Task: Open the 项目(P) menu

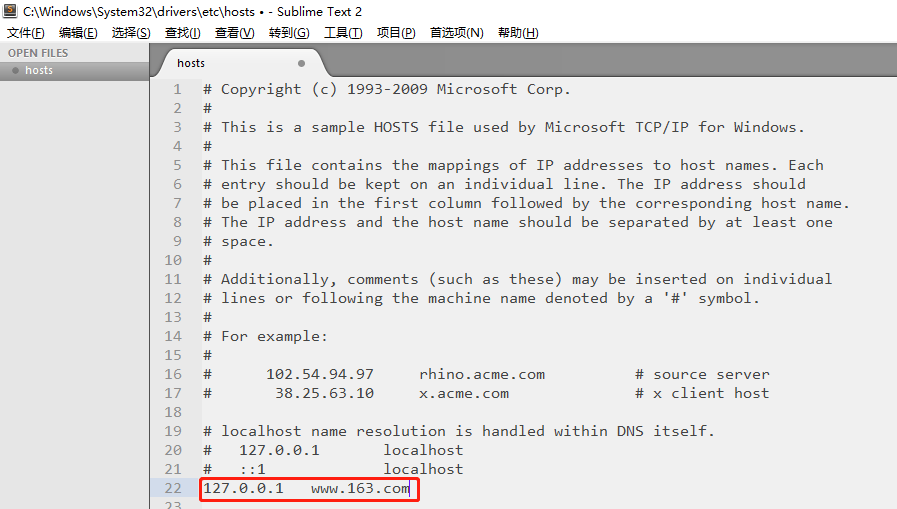Action: point(396,33)
